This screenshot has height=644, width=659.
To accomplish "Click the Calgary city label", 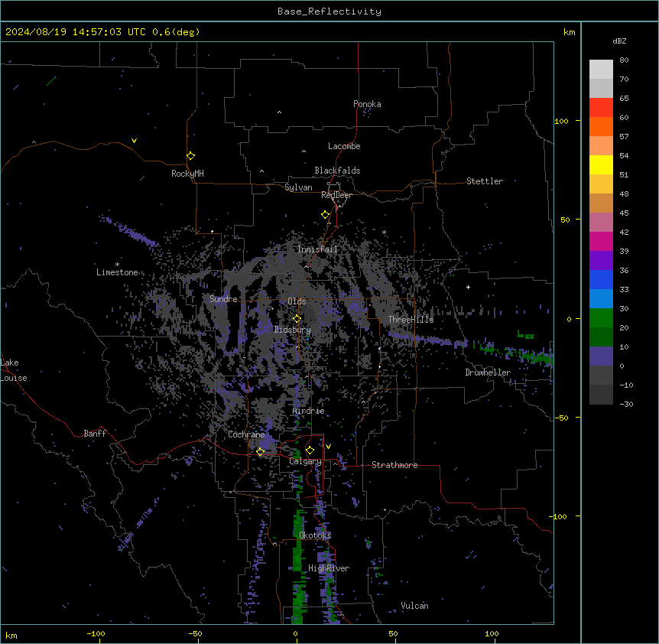I will [305, 461].
